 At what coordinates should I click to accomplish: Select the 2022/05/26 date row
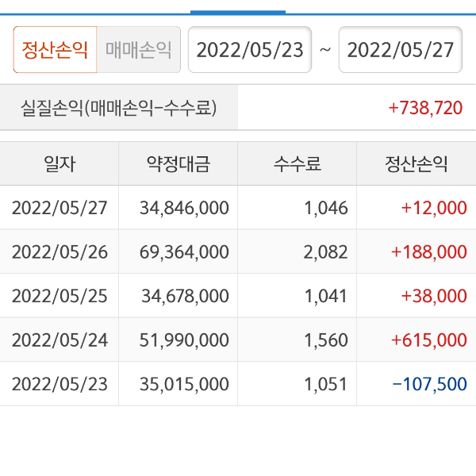[59, 252]
